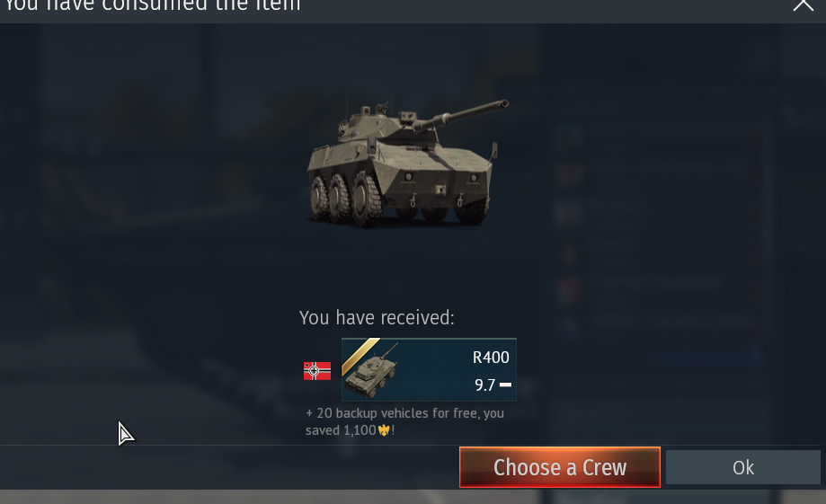The height and width of the screenshot is (504, 826).
Task: Confirm with the Ok button
Action: (742, 467)
